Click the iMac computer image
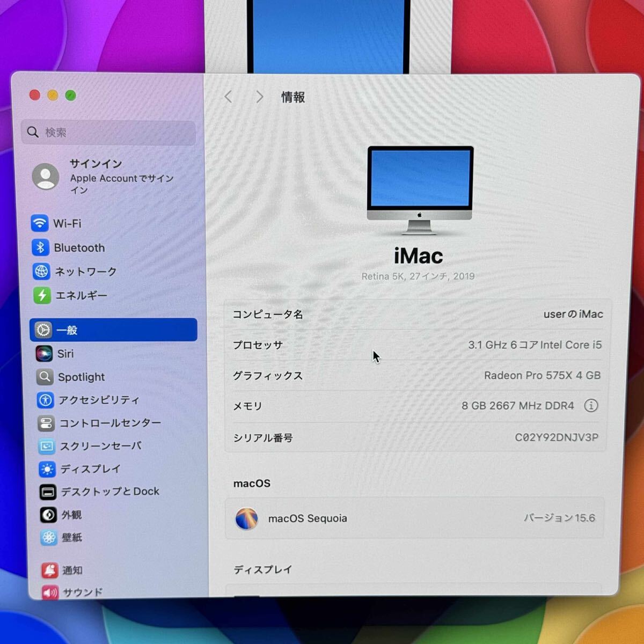Screen dimensions: 644x644 coord(420,191)
